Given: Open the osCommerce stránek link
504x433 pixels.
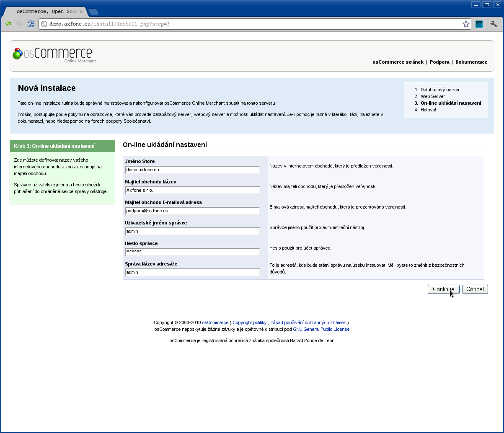Looking at the screenshot, I should tap(398, 62).
